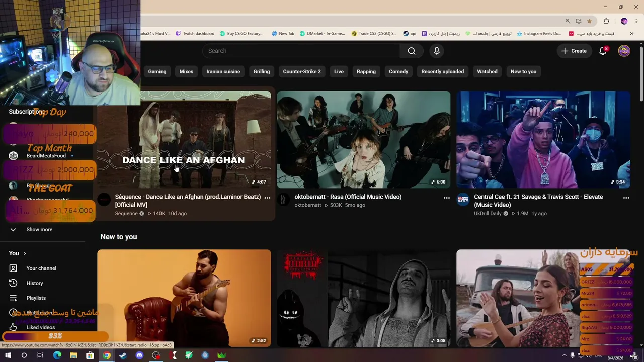
Task: Open the Trade CS2 (CSGO) bookmark
Action: pyautogui.click(x=374, y=34)
